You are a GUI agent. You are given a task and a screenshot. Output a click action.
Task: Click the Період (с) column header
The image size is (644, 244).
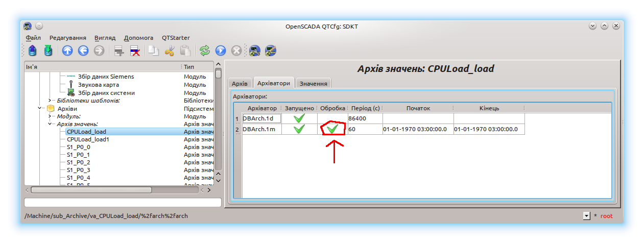tap(365, 108)
